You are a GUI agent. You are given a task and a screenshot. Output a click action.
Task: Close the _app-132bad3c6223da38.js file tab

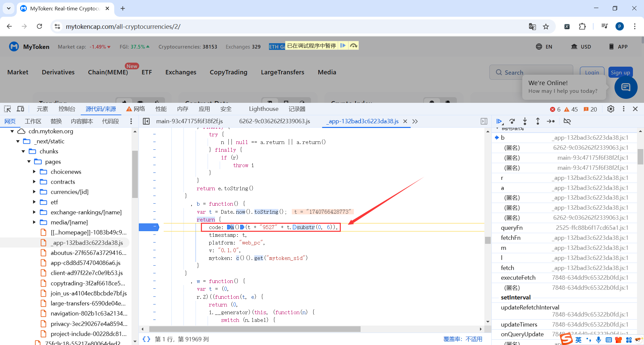[x=405, y=121]
